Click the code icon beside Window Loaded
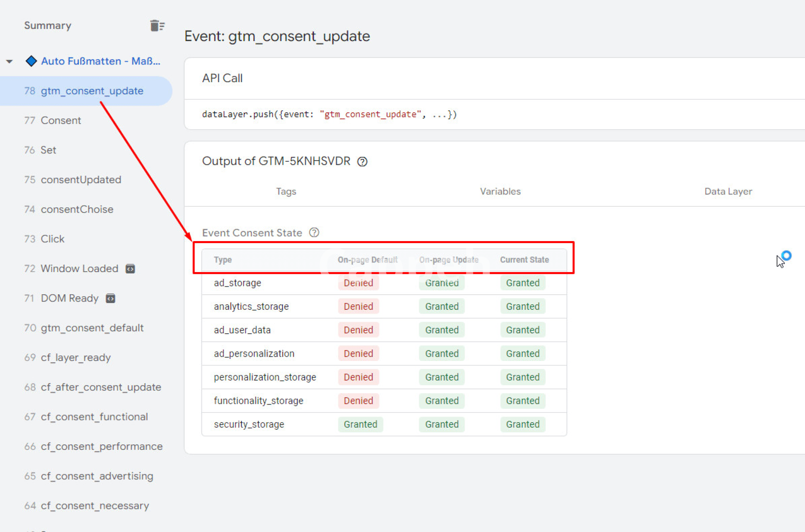Screen dimensions: 805x532 pyautogui.click(x=130, y=269)
